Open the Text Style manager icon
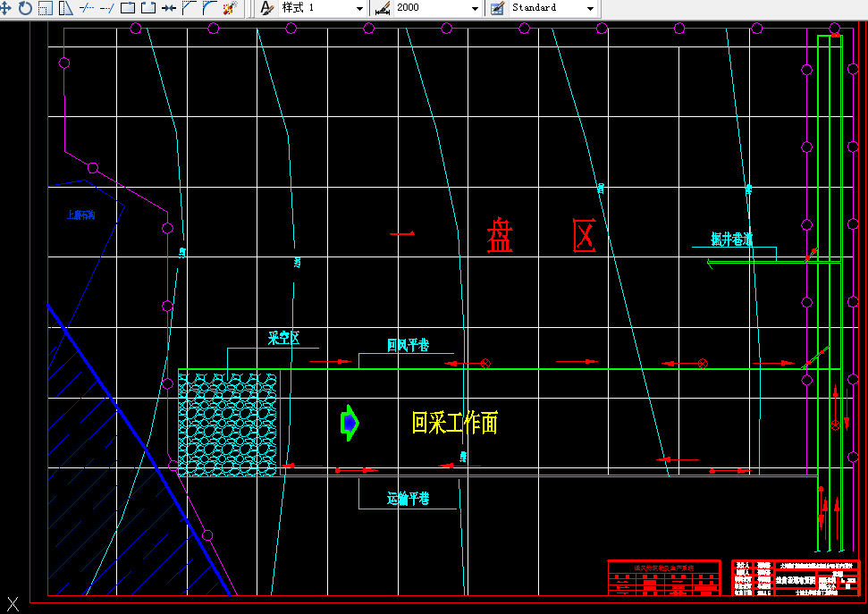This screenshot has height=614, width=868. [266, 8]
